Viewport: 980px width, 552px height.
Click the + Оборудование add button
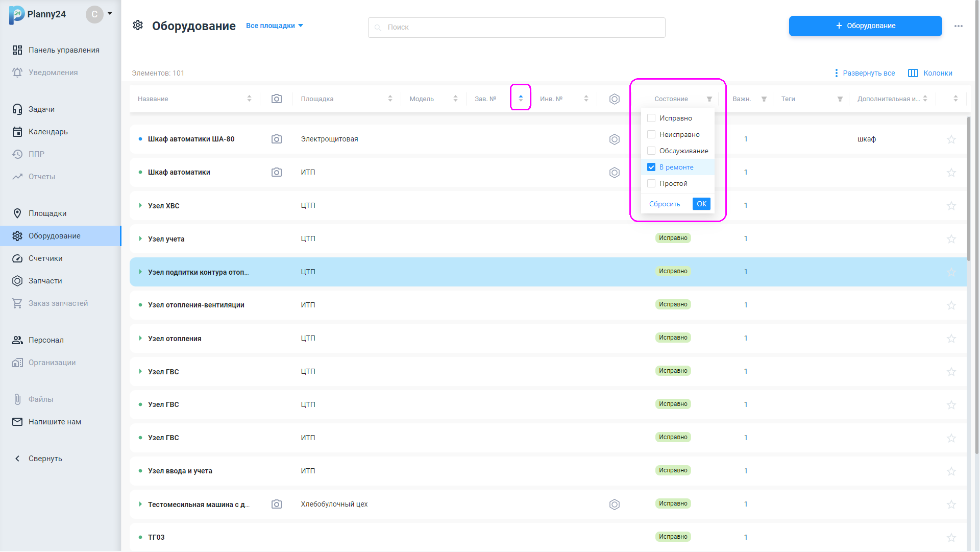865,26
